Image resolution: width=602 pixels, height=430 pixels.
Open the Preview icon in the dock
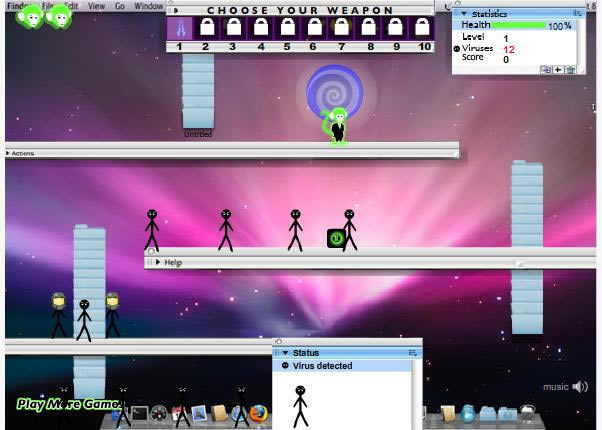[199, 414]
